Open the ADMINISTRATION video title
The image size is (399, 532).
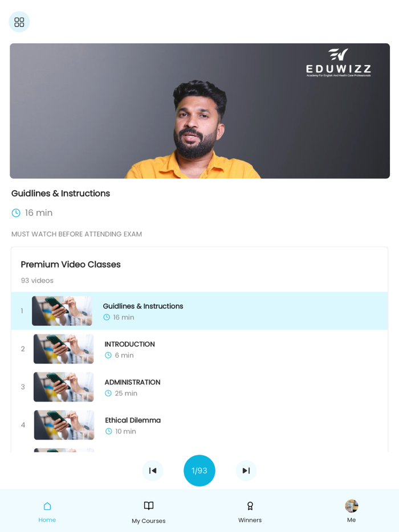click(132, 382)
